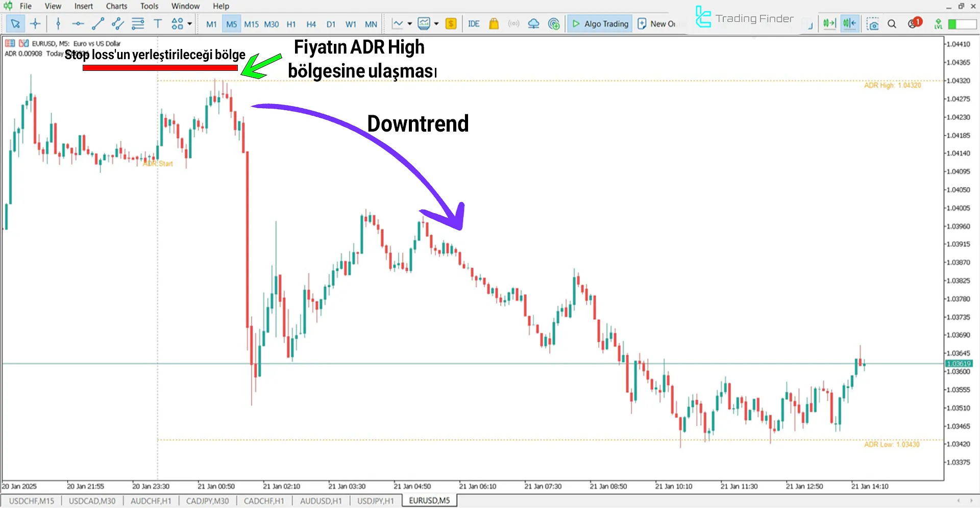Activate the Text annotation tool
This screenshot has width=980, height=508.
[x=157, y=23]
